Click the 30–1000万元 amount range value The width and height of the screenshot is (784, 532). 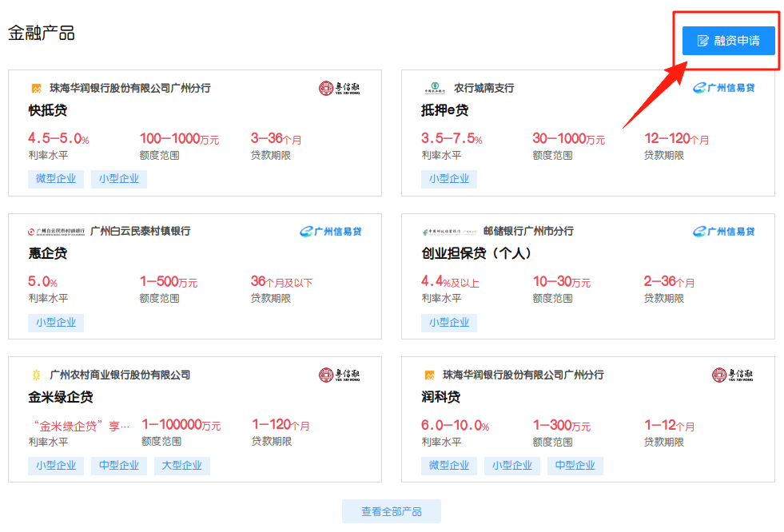click(568, 138)
